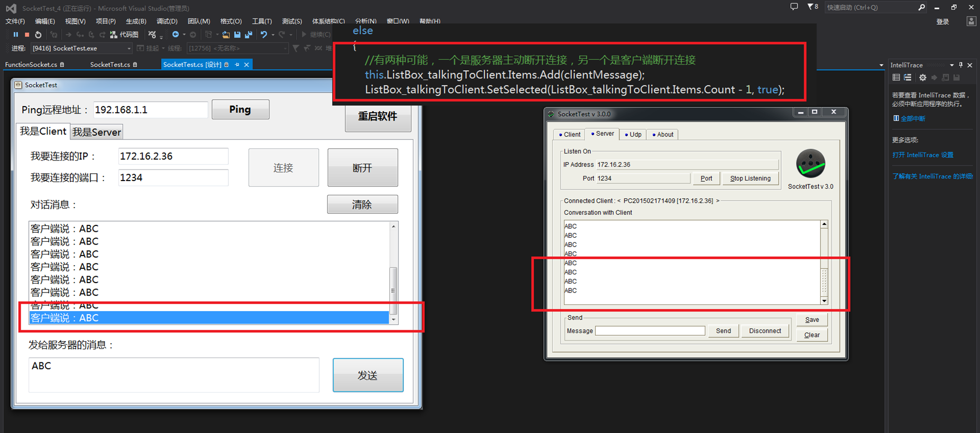Select 我是Client tab in SocketTest form
980x433 pixels.
[43, 131]
